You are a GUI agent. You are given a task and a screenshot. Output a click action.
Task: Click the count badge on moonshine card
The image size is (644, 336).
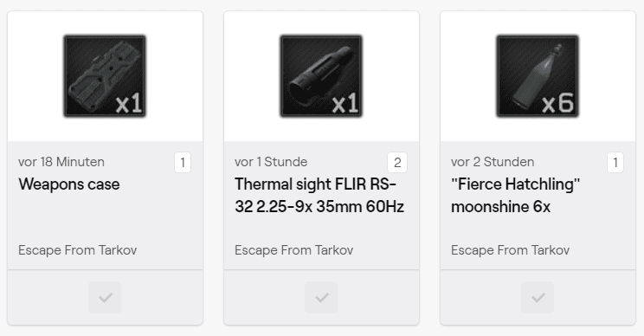tap(615, 163)
